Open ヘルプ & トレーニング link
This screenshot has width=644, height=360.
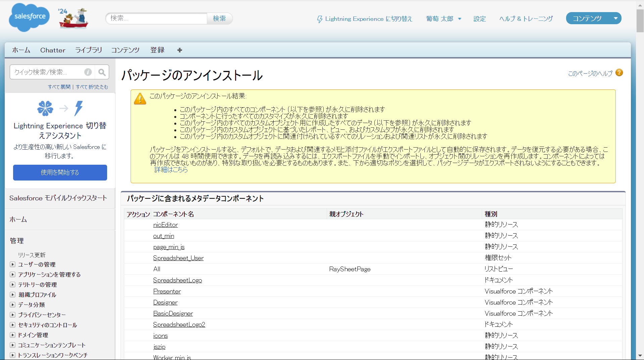[x=526, y=19]
